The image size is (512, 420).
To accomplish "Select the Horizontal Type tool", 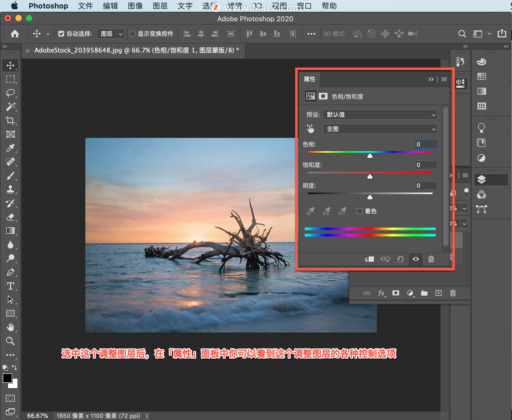I will click(10, 286).
